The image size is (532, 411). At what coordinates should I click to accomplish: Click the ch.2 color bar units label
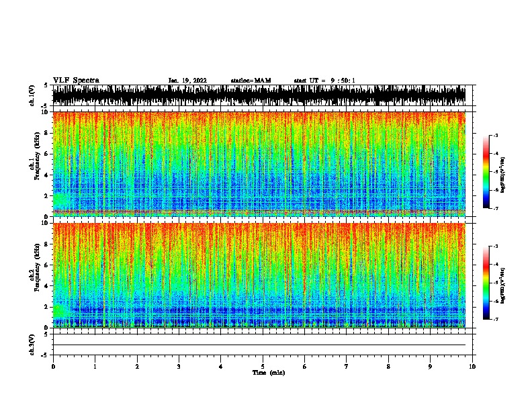tap(503, 285)
